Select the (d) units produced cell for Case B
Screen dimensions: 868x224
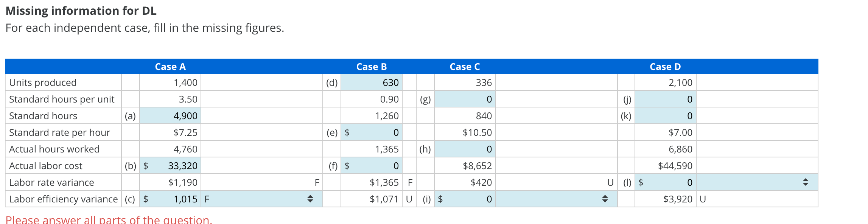coord(372,82)
